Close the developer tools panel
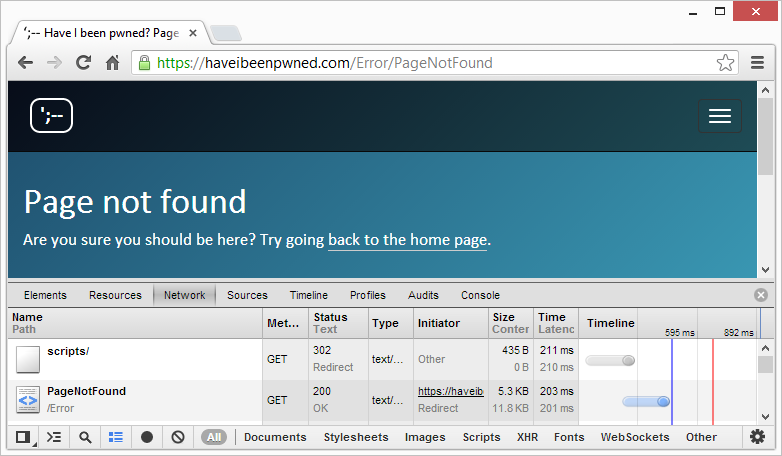 (761, 295)
